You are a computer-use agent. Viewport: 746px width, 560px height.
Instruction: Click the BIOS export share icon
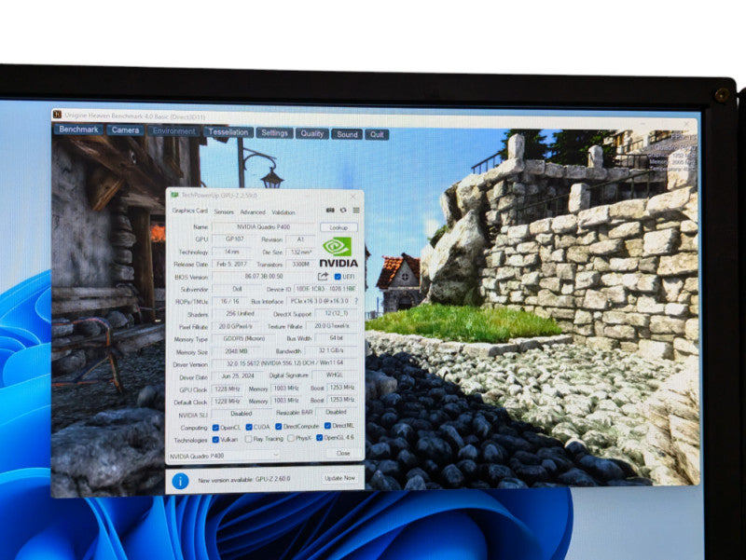tap(323, 276)
